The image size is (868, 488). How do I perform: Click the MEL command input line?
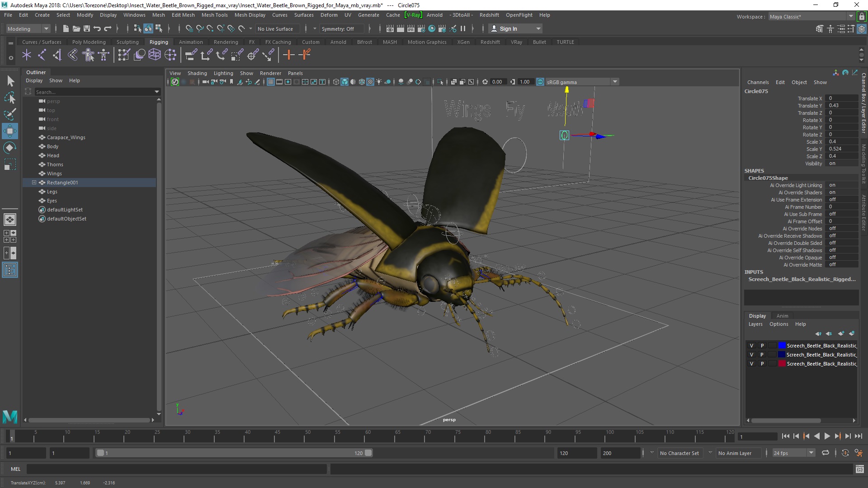coord(176,469)
